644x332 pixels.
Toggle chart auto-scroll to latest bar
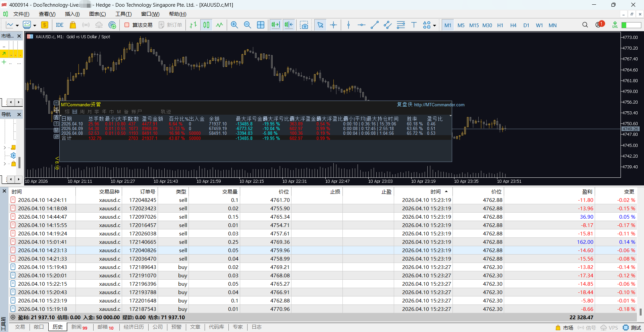click(x=275, y=25)
